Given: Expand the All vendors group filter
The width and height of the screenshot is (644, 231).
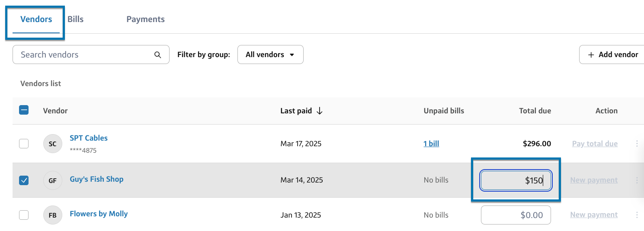Looking at the screenshot, I should [x=270, y=55].
